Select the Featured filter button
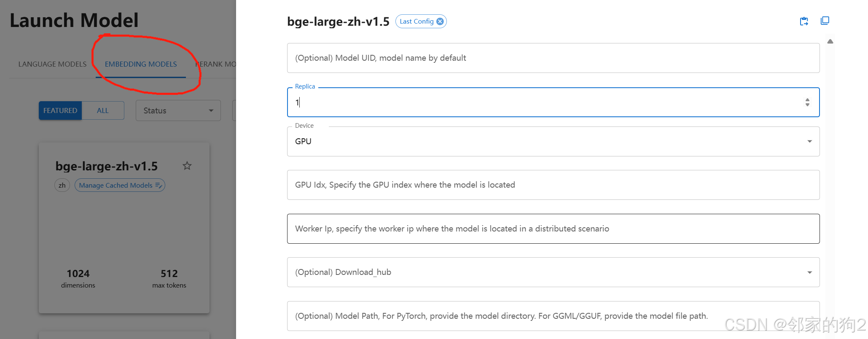The height and width of the screenshot is (339, 868). coord(60,110)
